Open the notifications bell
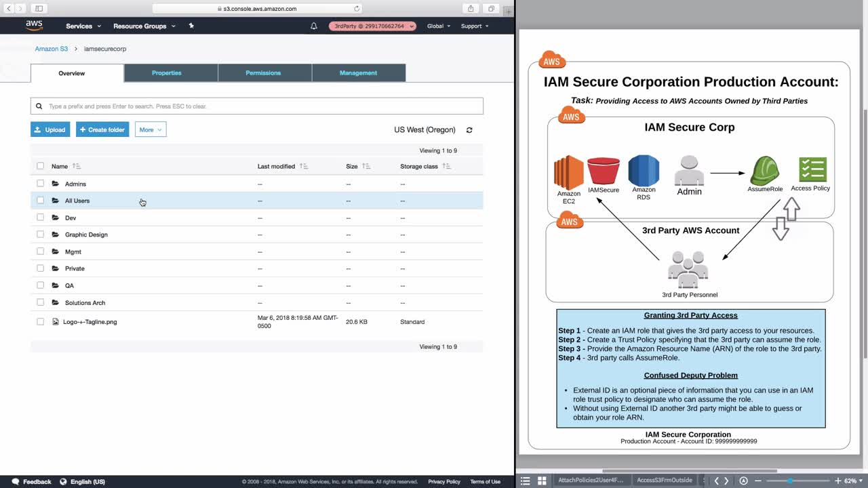Image resolution: width=868 pixels, height=488 pixels. 314,26
